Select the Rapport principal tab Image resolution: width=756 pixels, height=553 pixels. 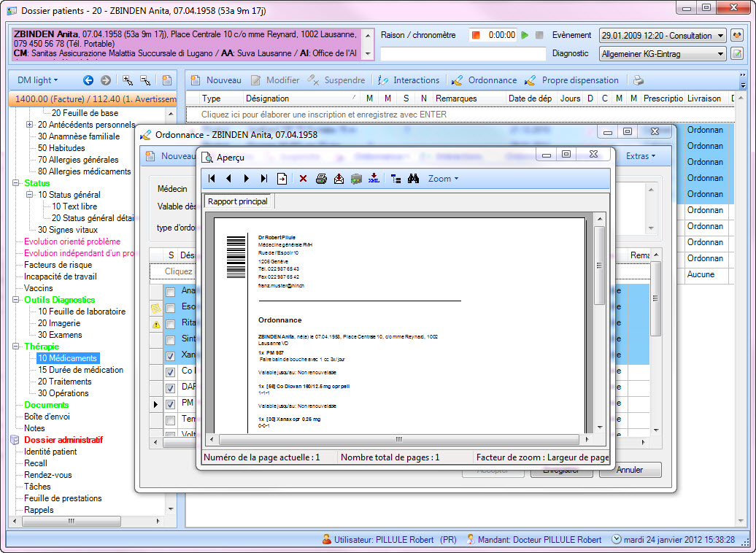coord(238,201)
